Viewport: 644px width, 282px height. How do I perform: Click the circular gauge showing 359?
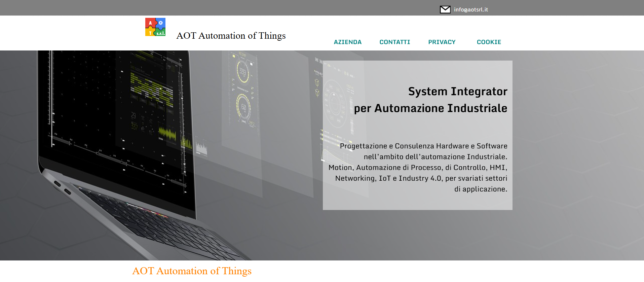(x=242, y=71)
